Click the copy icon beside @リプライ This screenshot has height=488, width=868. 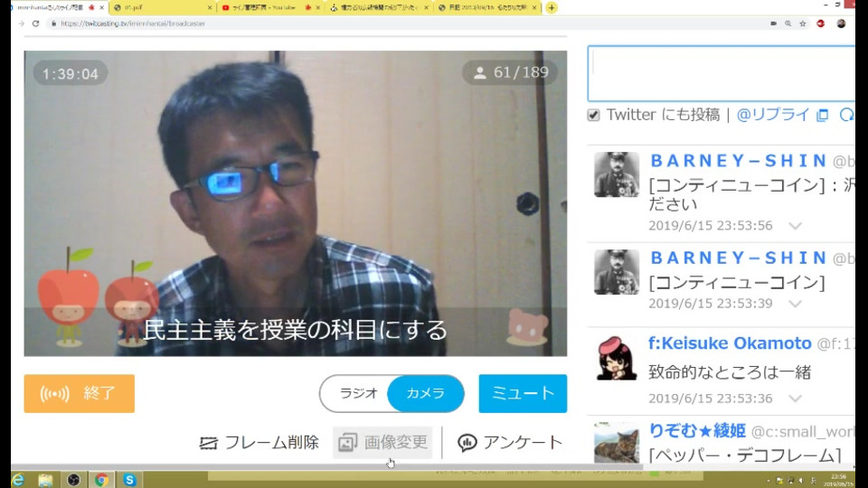tap(823, 115)
